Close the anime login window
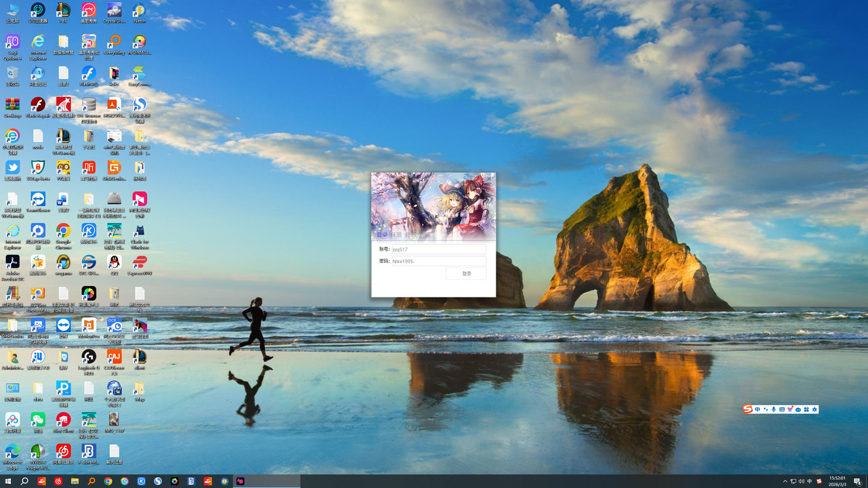The image size is (868, 488). 489,178
